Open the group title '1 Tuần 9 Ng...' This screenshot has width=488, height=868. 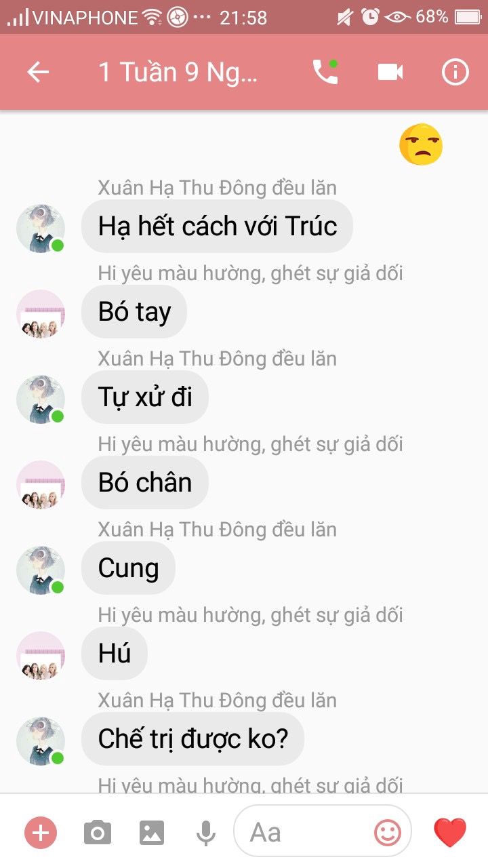pyautogui.click(x=178, y=72)
